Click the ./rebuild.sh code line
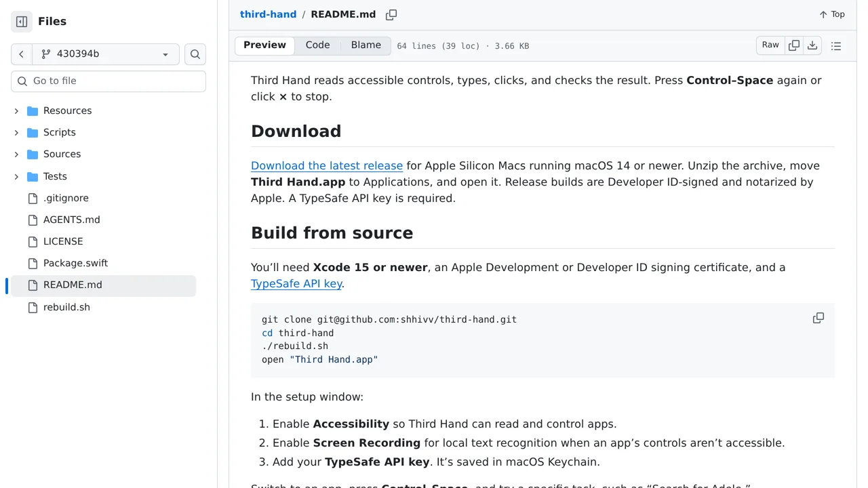Image resolution: width=868 pixels, height=488 pixels. click(295, 346)
